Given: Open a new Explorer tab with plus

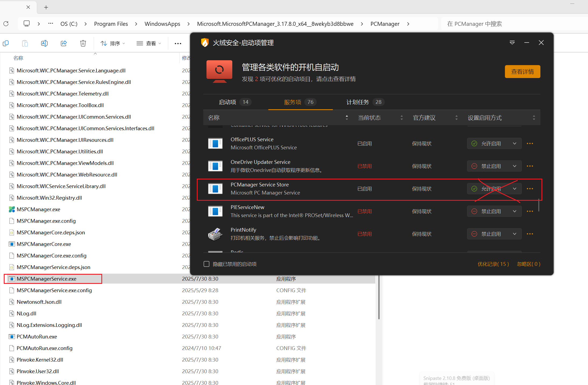Looking at the screenshot, I should [x=46, y=7].
